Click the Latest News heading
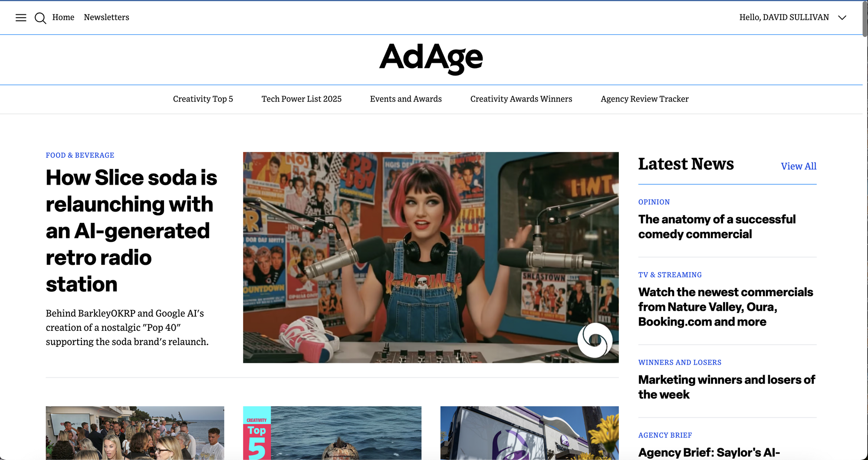Screen dimensions: 868x460 (686, 164)
